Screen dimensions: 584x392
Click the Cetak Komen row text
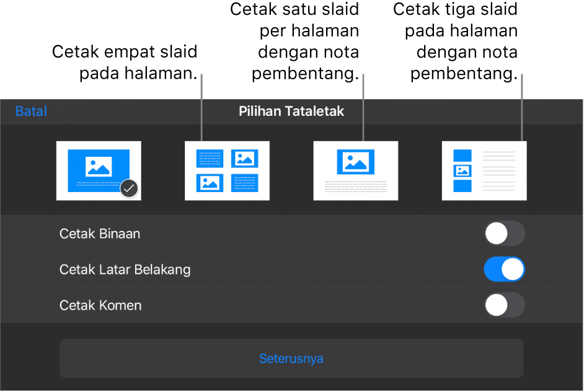tap(100, 305)
